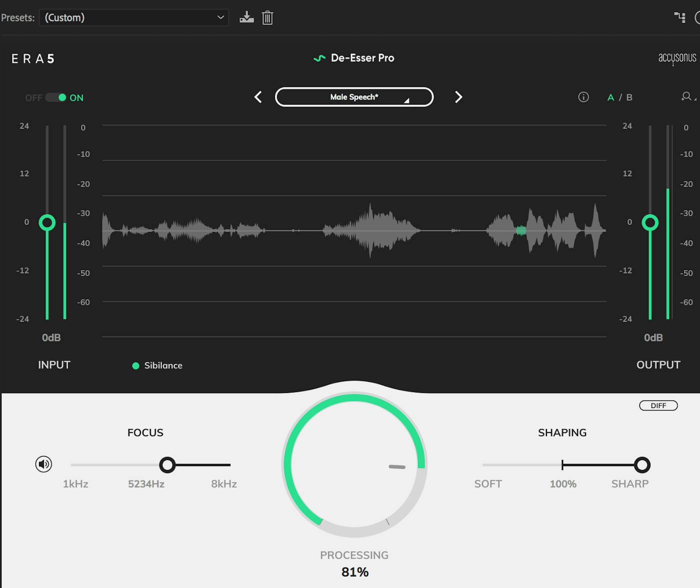Viewport: 700px width, 588px height.
Task: Click the input 0dB value readout
Action: [51, 337]
